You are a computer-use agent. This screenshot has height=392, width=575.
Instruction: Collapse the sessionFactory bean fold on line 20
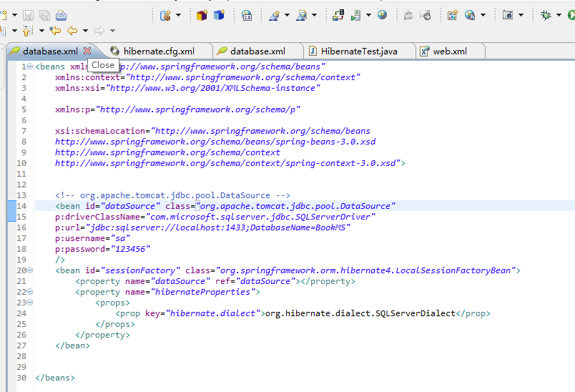30,270
